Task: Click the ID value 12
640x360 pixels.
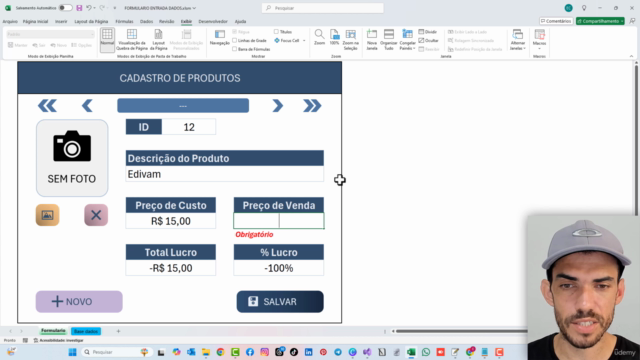Action: point(189,127)
